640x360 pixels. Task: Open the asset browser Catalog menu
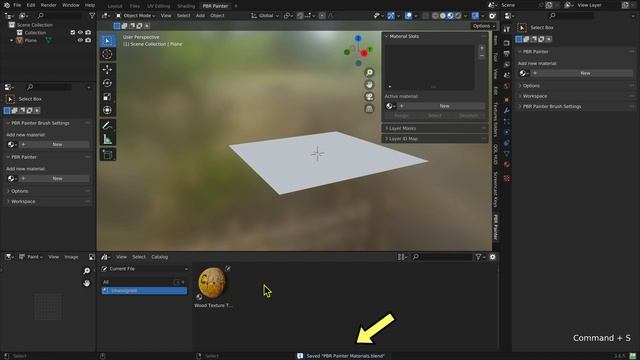point(160,257)
